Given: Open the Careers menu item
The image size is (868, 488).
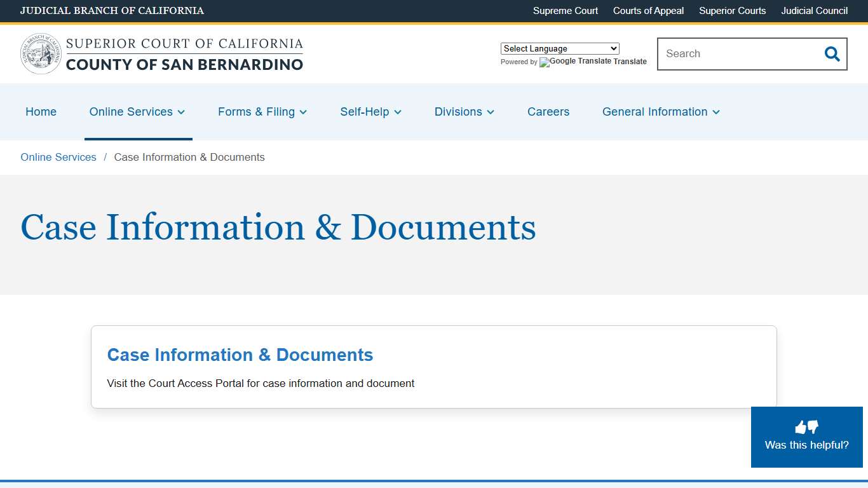Looking at the screenshot, I should coord(548,112).
